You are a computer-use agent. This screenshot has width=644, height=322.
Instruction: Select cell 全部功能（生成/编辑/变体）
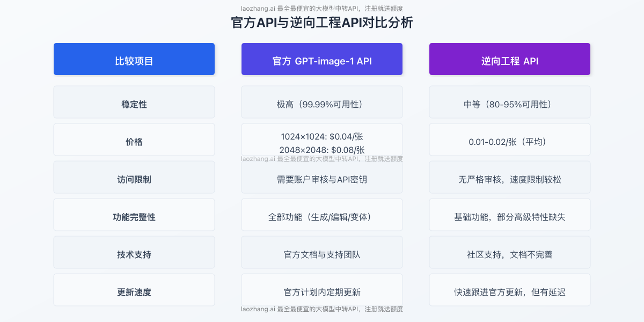pyautogui.click(x=322, y=215)
